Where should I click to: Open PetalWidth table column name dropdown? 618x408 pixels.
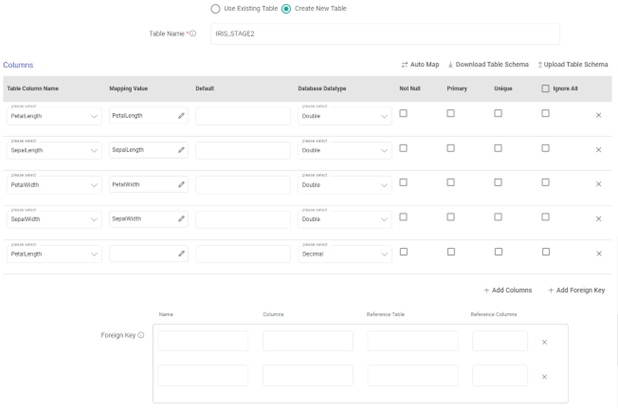point(54,185)
